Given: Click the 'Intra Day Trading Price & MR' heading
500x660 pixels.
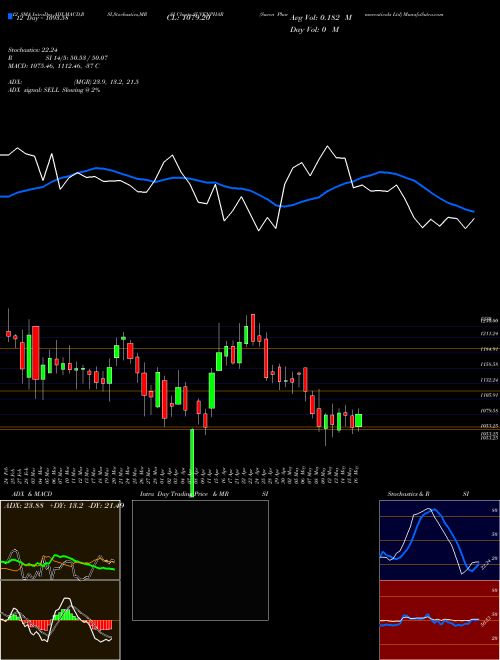Looking at the screenshot, I should [x=184, y=494].
